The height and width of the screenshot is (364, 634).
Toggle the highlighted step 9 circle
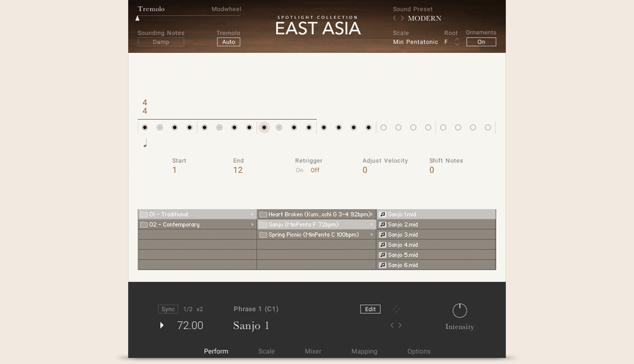(x=264, y=128)
